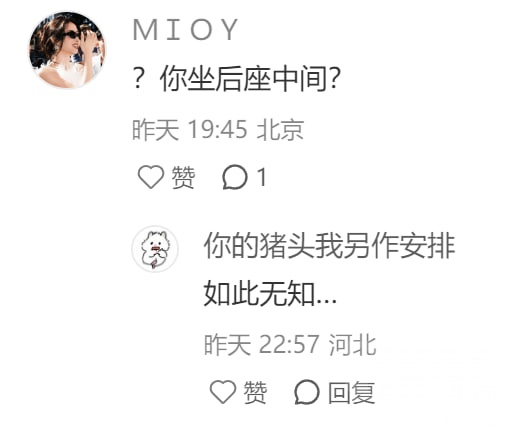
Task: Like MIOY's comment with the heart icon
Action: pos(151,177)
